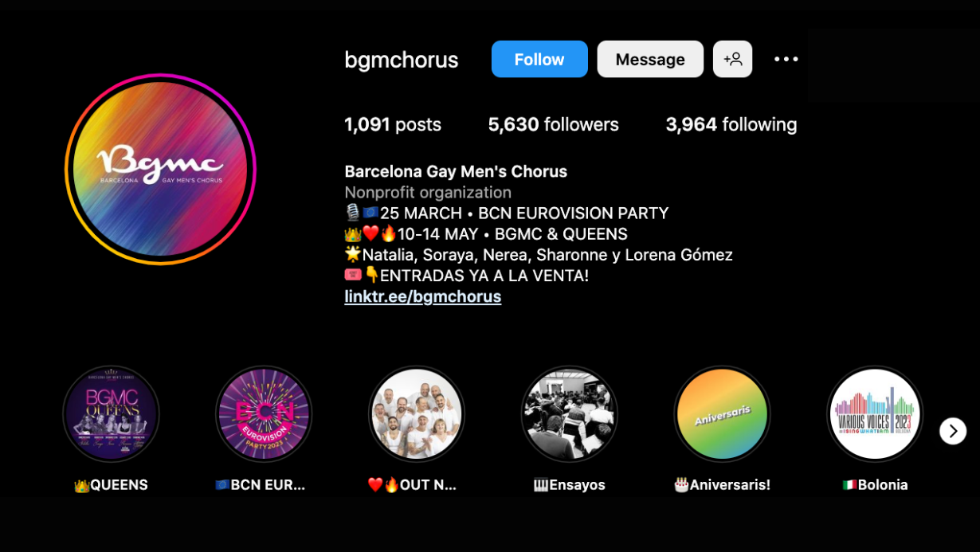Image resolution: width=980 pixels, height=552 pixels.
Task: Open the OUT N... highlight group photo
Action: 417,414
